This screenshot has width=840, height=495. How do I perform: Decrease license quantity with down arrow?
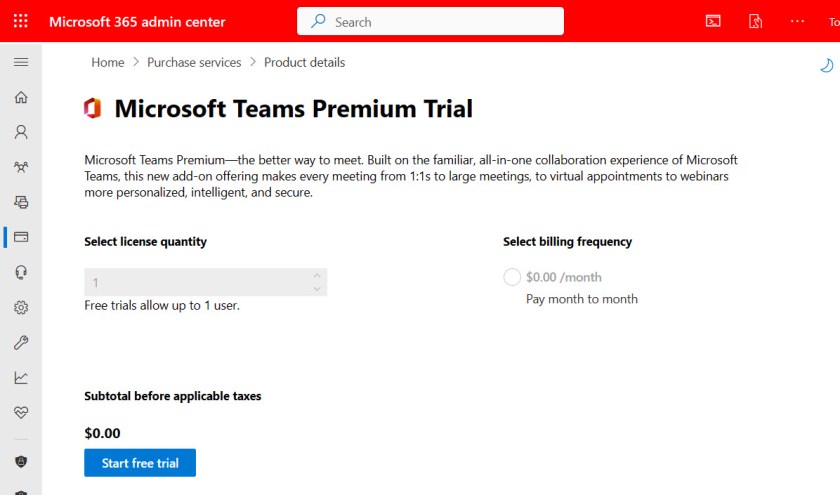point(317,289)
